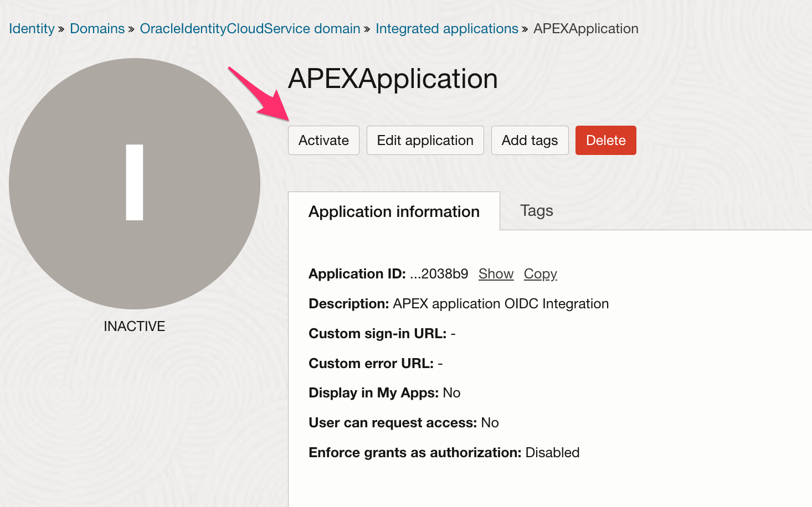Click APEXApplication in the breadcrumb trail
Viewport: 812px width, 507px height.
pos(585,29)
